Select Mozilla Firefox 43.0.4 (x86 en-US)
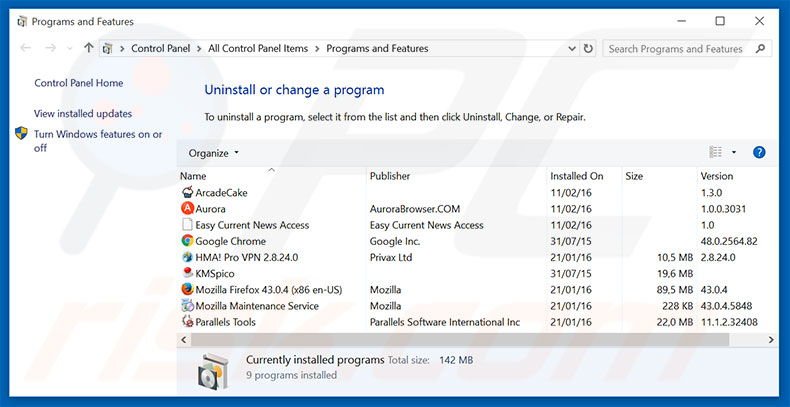790x407 pixels. click(269, 290)
